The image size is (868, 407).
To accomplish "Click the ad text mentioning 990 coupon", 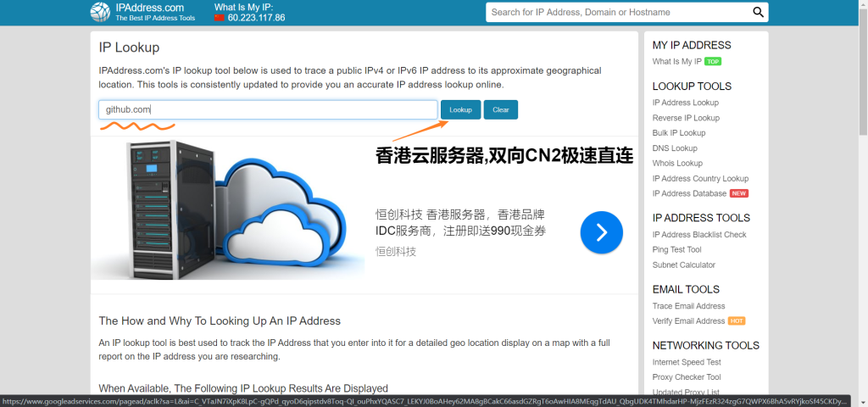I will 461,223.
